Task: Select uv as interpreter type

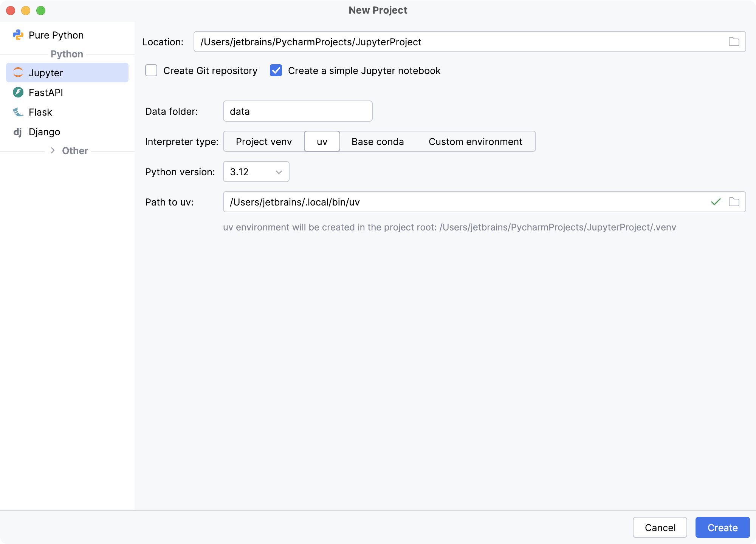Action: click(x=322, y=141)
